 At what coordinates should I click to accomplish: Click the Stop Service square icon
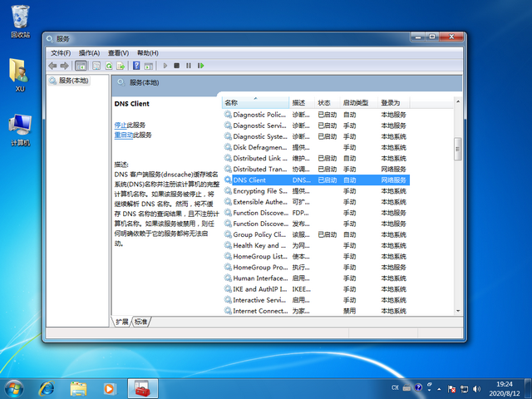click(176, 66)
